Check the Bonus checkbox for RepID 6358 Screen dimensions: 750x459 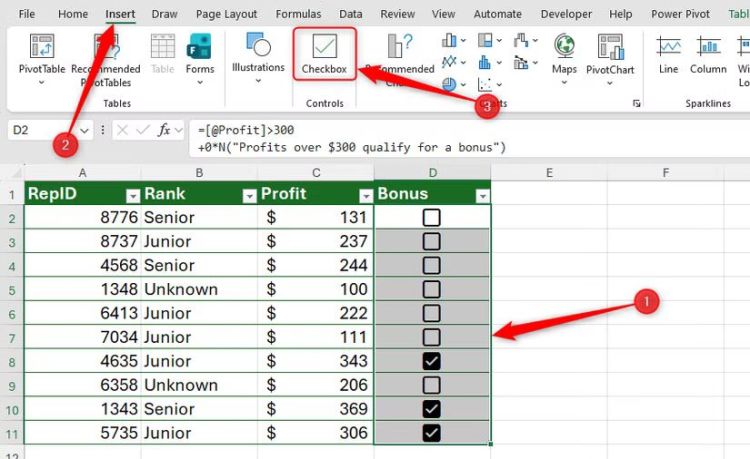431,385
